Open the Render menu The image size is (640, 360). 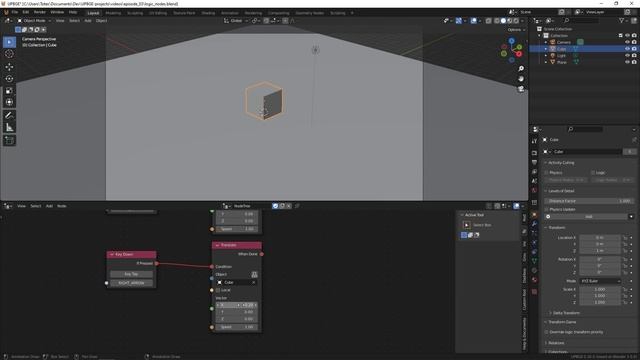(40, 12)
